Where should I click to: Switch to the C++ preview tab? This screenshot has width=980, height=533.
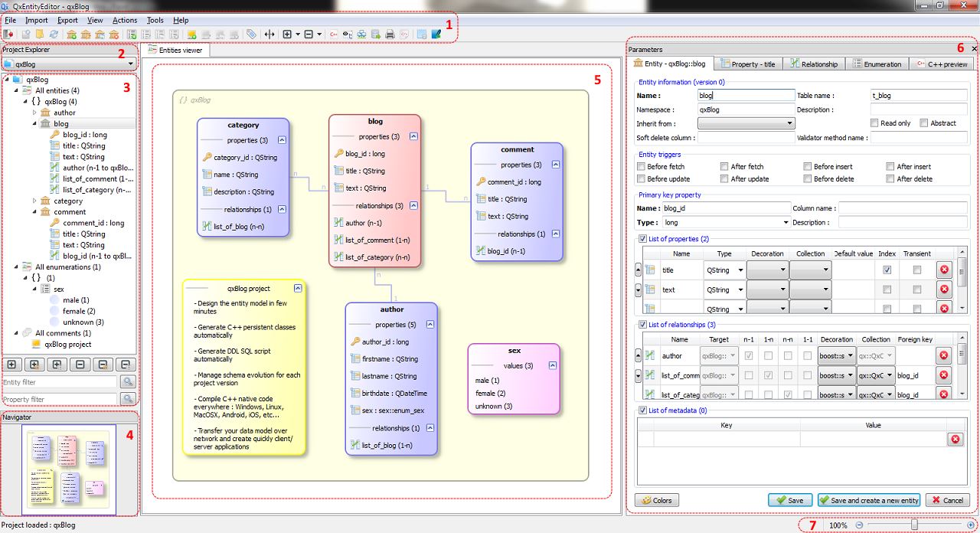click(x=942, y=64)
